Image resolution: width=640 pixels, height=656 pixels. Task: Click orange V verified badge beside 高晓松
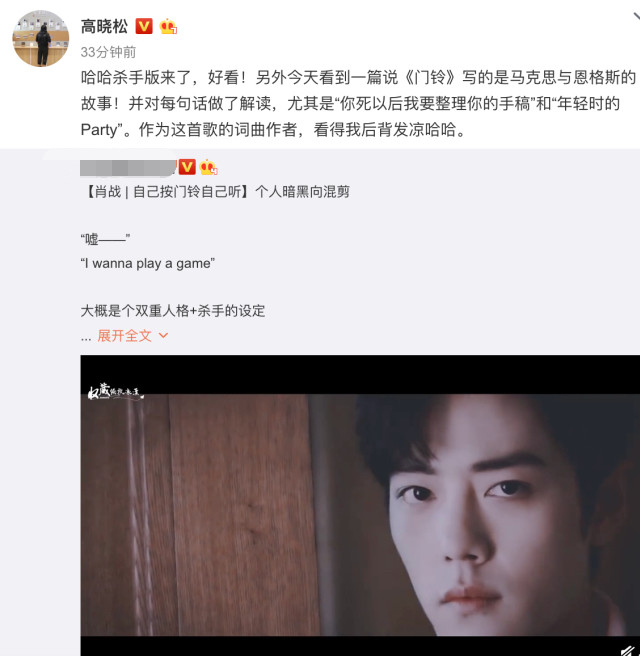[x=144, y=26]
